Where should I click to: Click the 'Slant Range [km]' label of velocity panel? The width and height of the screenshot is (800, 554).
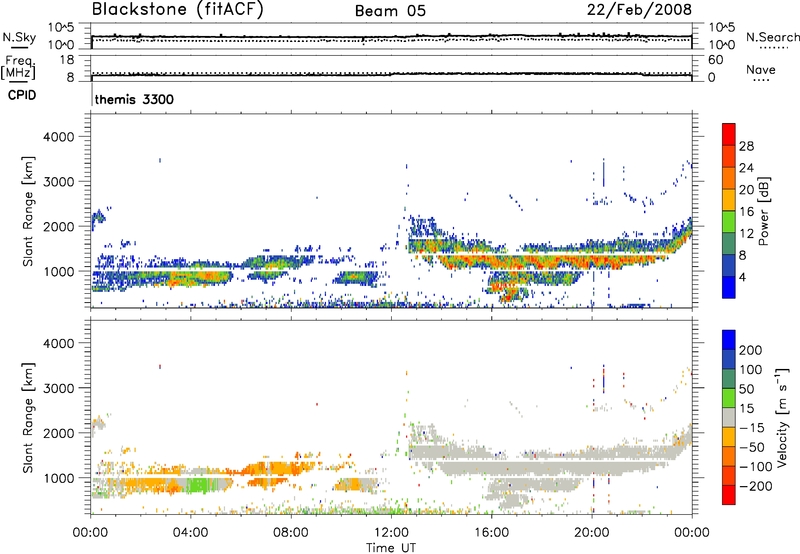pyautogui.click(x=28, y=417)
